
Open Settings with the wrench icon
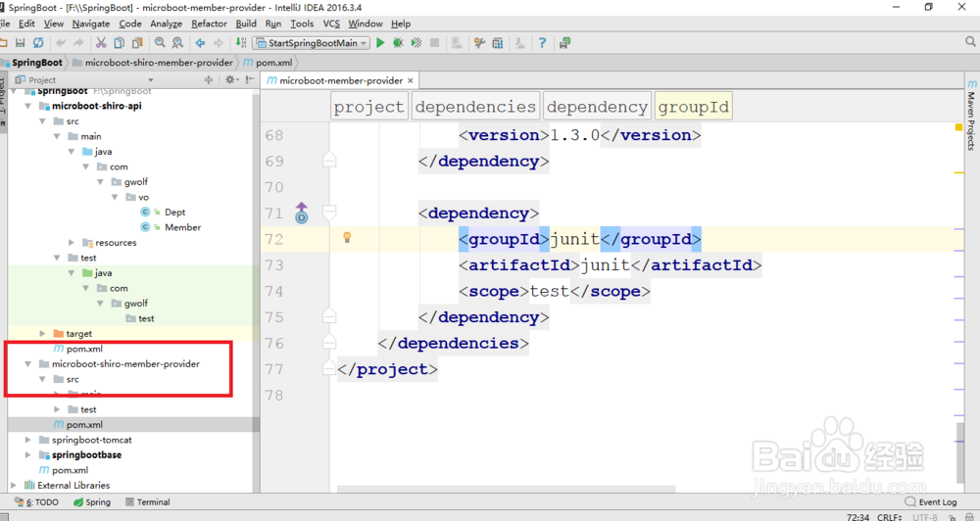[479, 42]
